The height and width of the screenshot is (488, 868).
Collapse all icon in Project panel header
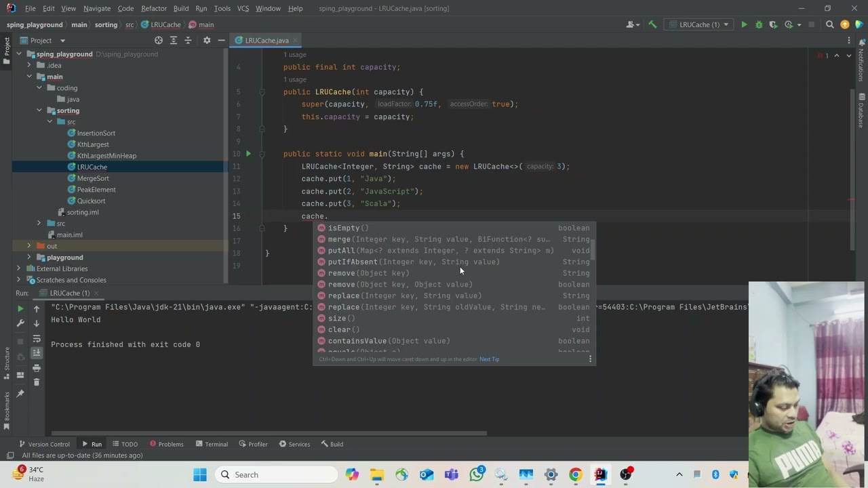(x=189, y=41)
